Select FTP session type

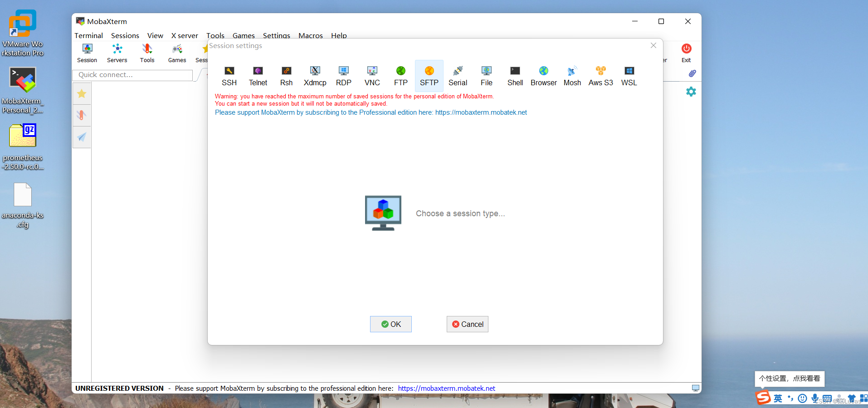pos(401,76)
